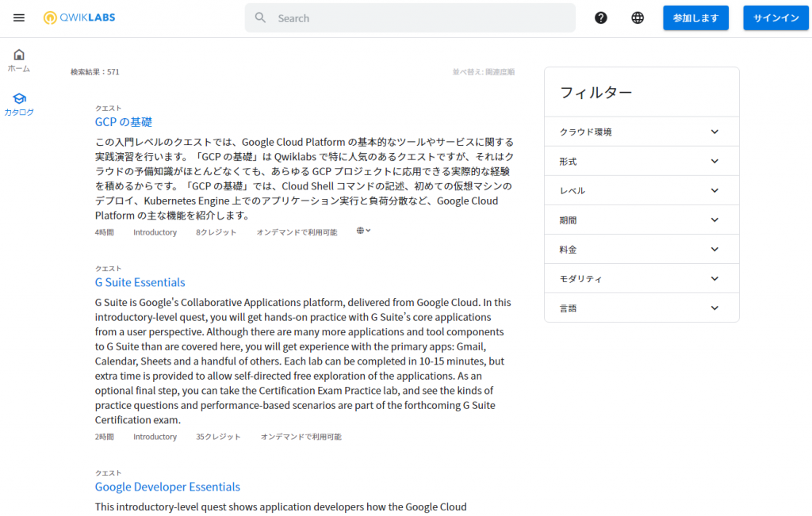Click the 参加します button
The height and width of the screenshot is (516, 812).
[x=695, y=17]
